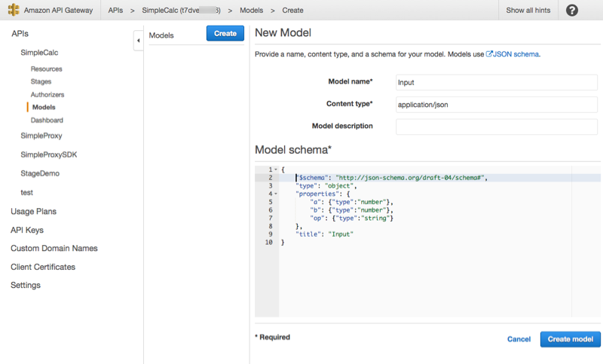Click line number 8 in the gutter
Viewport: 603px width, 364px height.
coord(271,226)
